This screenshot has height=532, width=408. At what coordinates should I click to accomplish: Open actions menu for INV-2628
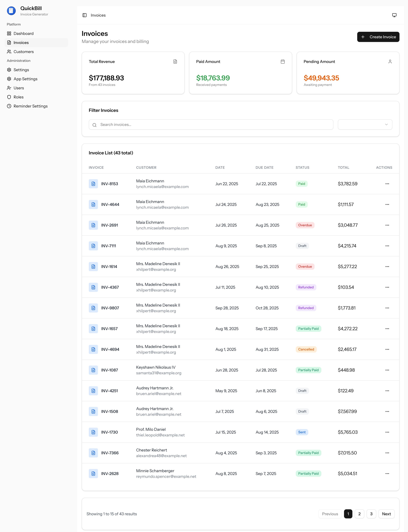tap(387, 473)
